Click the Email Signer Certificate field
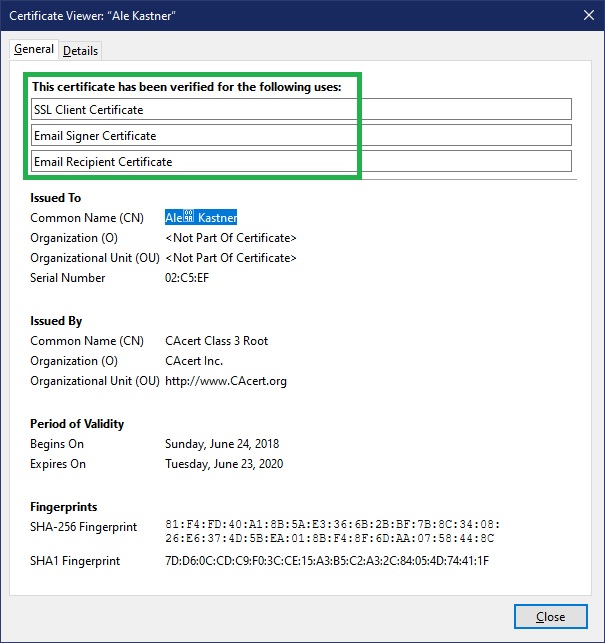Image resolution: width=605 pixels, height=643 pixels. click(300, 135)
